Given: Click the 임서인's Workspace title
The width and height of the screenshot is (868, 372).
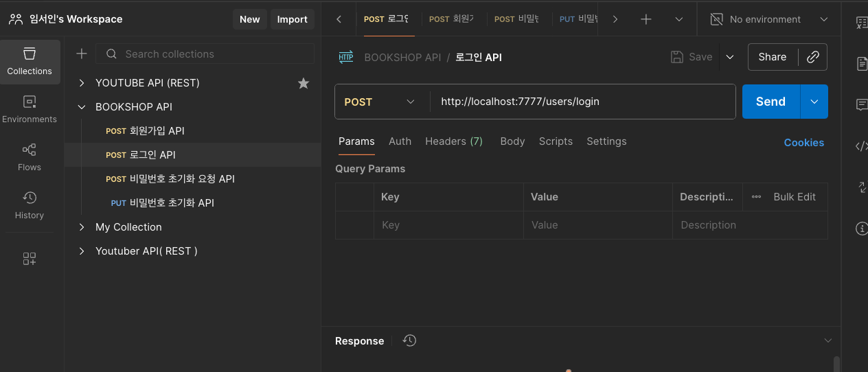Looking at the screenshot, I should 76,19.
